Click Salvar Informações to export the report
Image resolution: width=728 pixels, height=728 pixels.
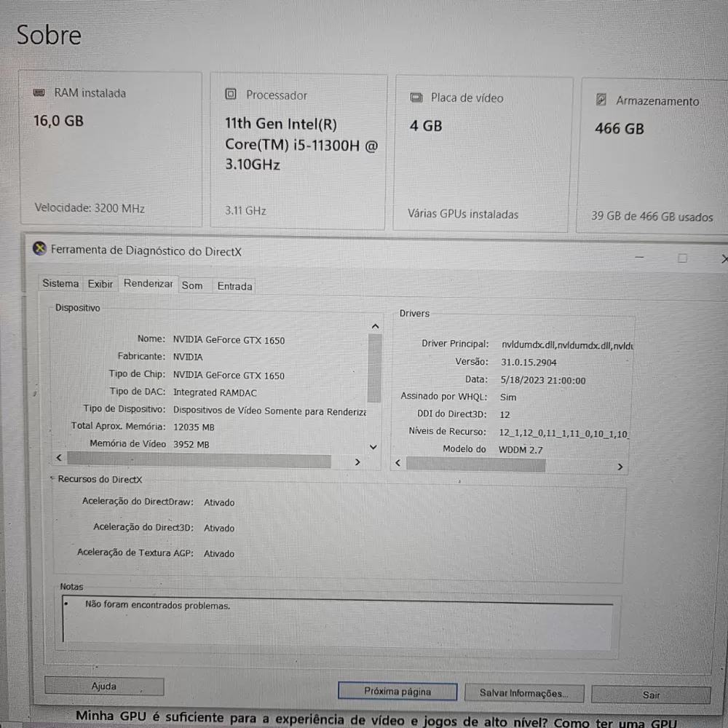(524, 693)
